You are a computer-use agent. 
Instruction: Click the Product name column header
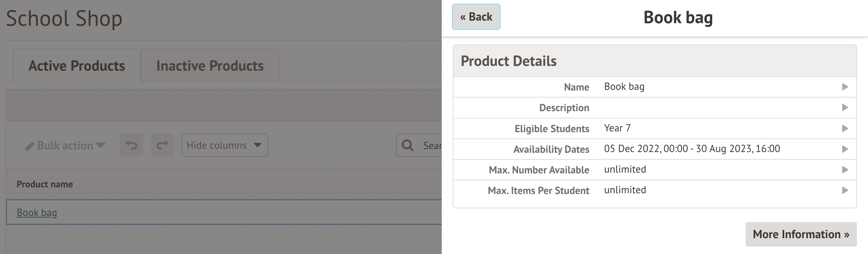[x=45, y=184]
